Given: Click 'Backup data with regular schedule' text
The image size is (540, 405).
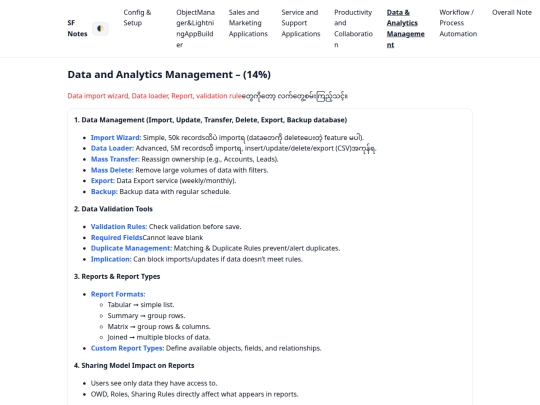Looking at the screenshot, I should tap(175, 191).
